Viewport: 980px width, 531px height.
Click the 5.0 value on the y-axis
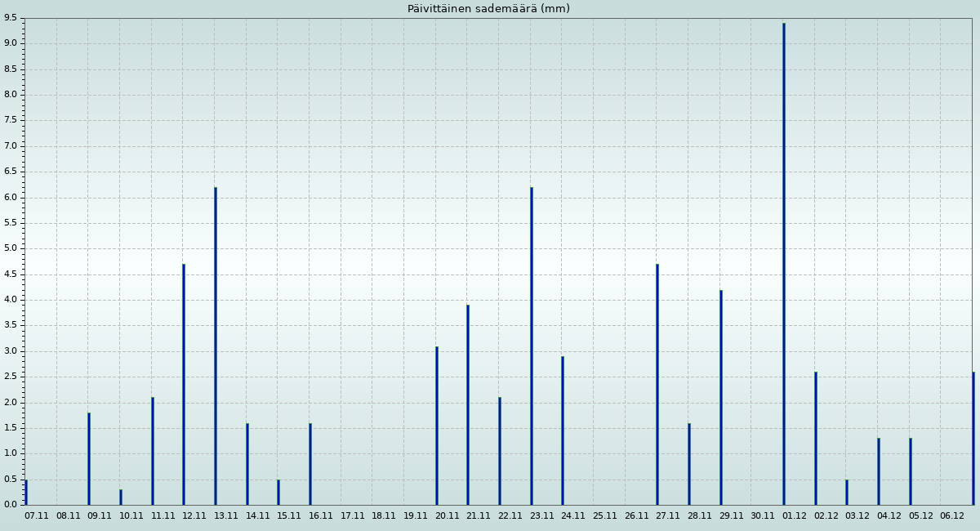(x=10, y=248)
